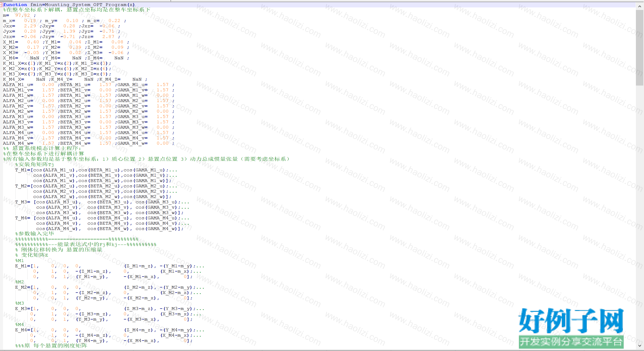The width and height of the screenshot is (644, 351).
Task: Click the 'E_M3=[' matrix start
Action: (24, 309)
